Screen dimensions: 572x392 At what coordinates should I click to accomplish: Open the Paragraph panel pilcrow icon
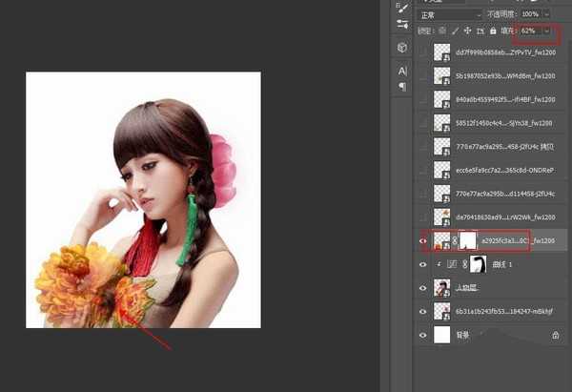pos(402,86)
